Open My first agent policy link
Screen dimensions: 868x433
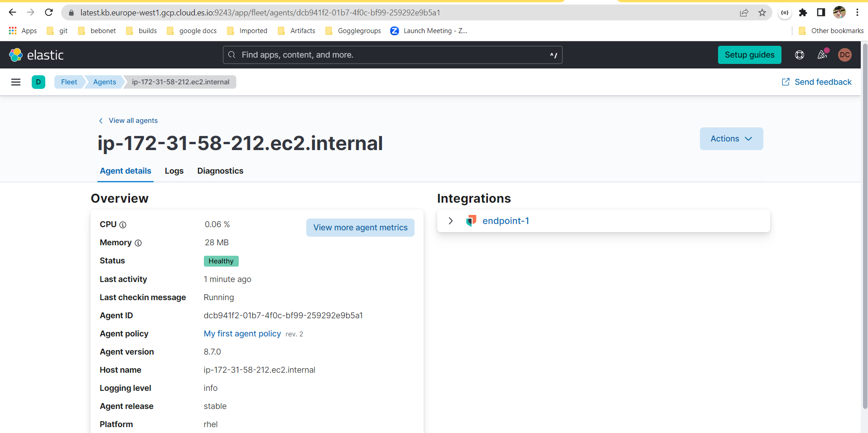[x=242, y=334]
